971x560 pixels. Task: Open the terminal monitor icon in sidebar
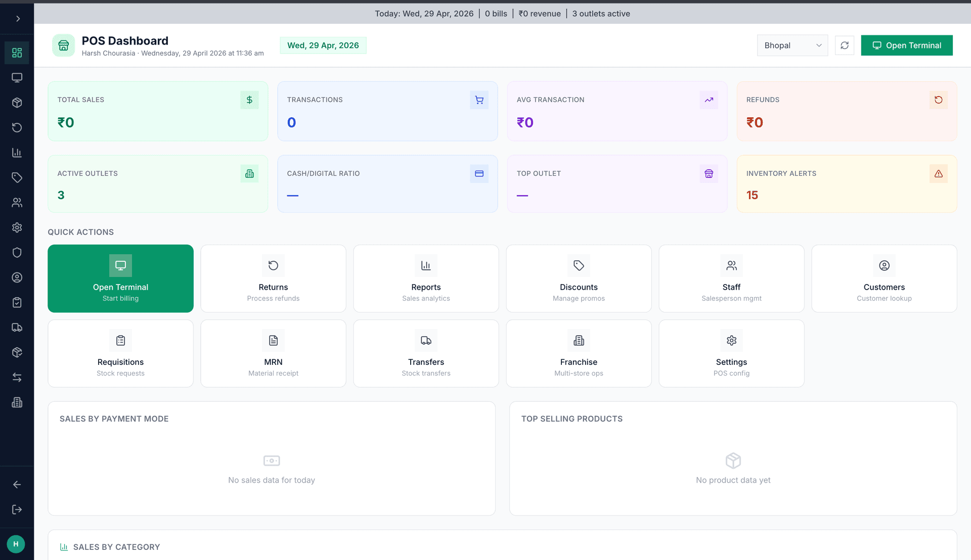[x=17, y=78]
